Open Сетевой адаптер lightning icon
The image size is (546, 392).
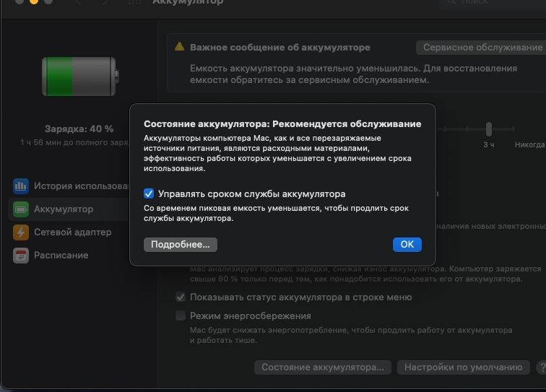[21, 232]
